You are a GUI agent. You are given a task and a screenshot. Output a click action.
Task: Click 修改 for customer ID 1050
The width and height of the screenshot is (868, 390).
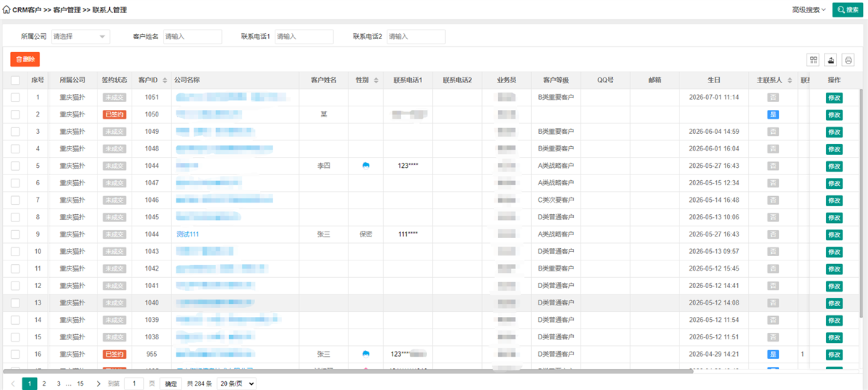click(834, 114)
